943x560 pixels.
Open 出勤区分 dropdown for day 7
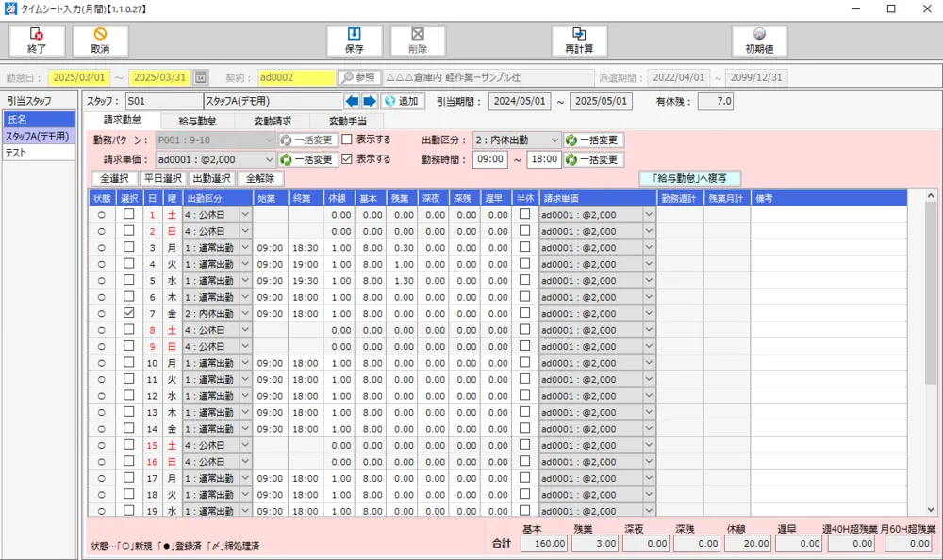click(x=245, y=313)
